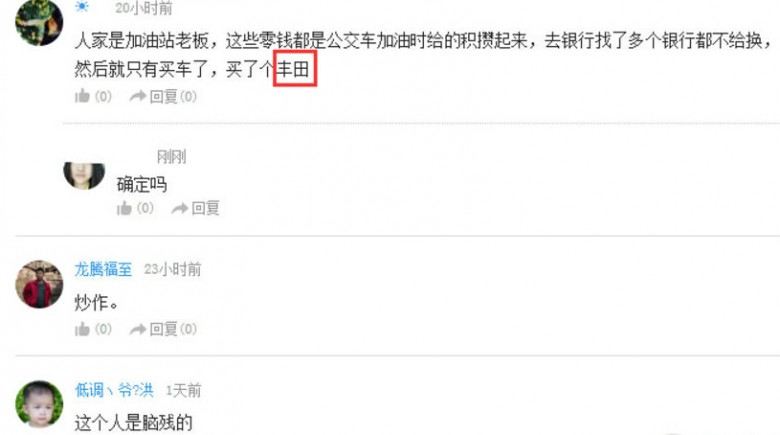Open the username link 低调丶爷?洪
This screenshot has height=435, width=780.
[x=114, y=390]
